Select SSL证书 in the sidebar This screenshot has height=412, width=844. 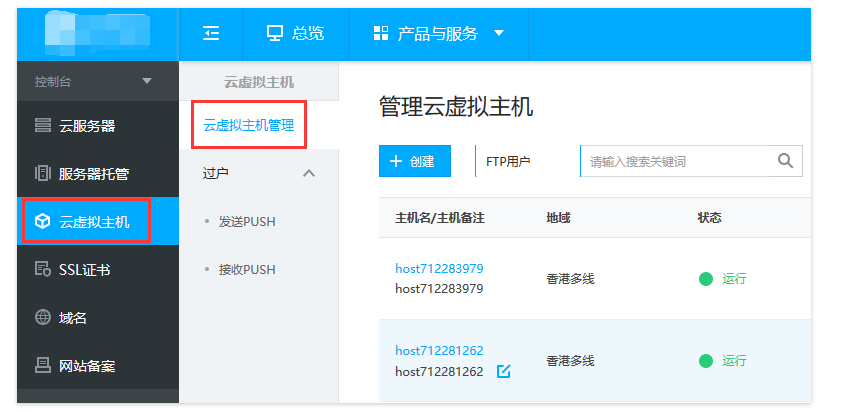click(98, 269)
